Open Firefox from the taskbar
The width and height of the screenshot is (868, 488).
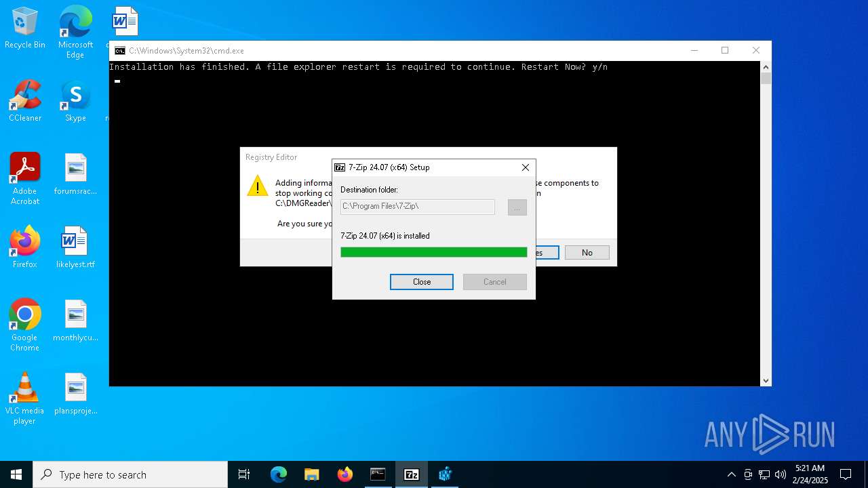pyautogui.click(x=344, y=474)
